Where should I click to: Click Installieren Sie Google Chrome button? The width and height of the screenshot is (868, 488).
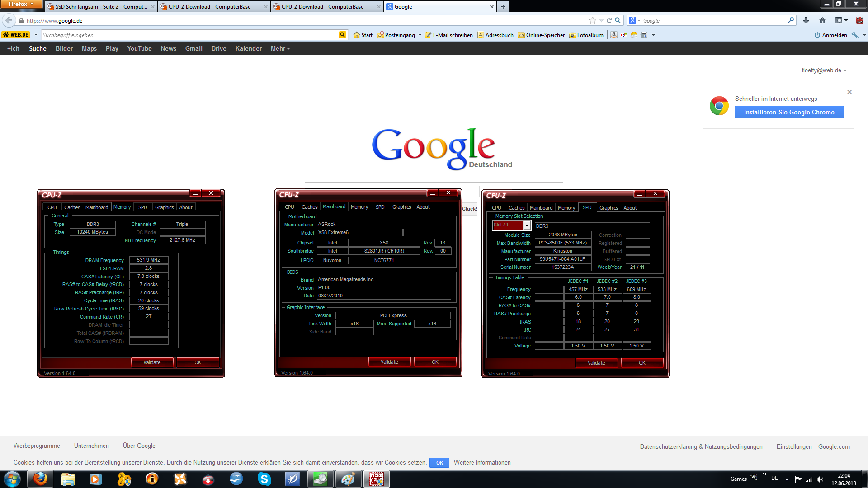pyautogui.click(x=789, y=112)
